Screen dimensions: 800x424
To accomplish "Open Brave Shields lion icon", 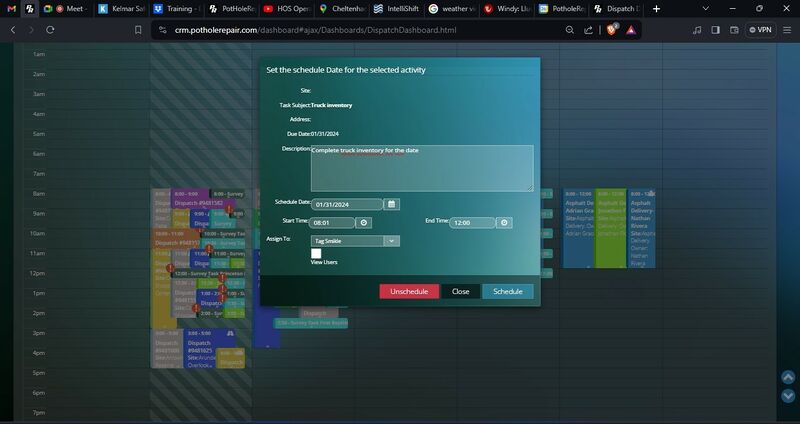I will 611,30.
